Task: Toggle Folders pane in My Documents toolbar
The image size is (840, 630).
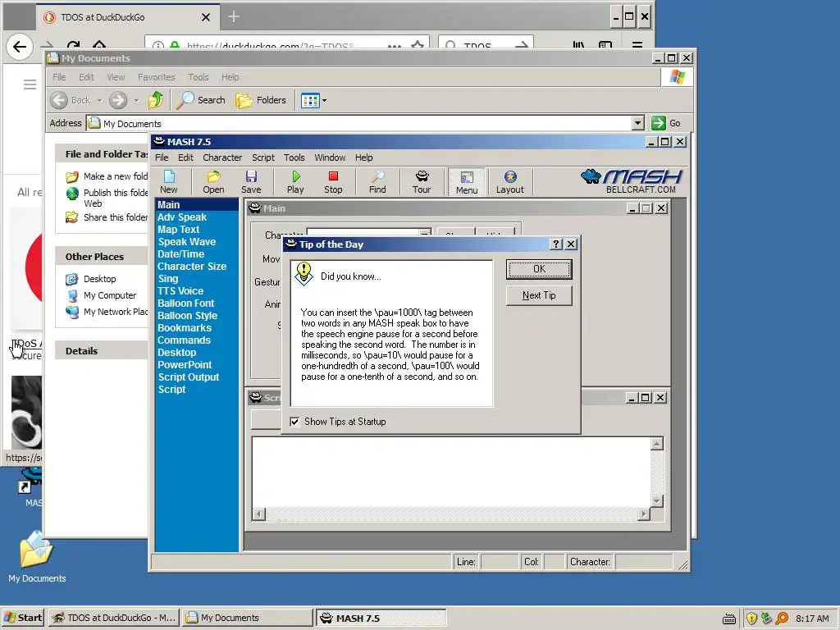Action: (262, 99)
